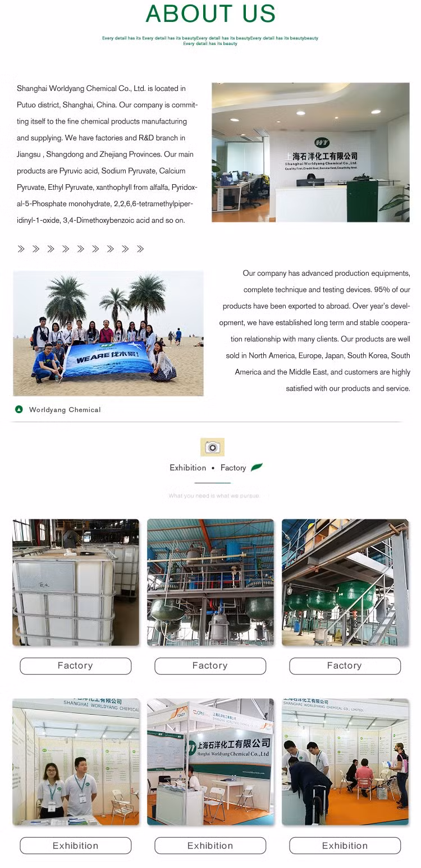Open the middle factory reactor photo
Image resolution: width=421 pixels, height=868 pixels.
pyautogui.click(x=210, y=582)
